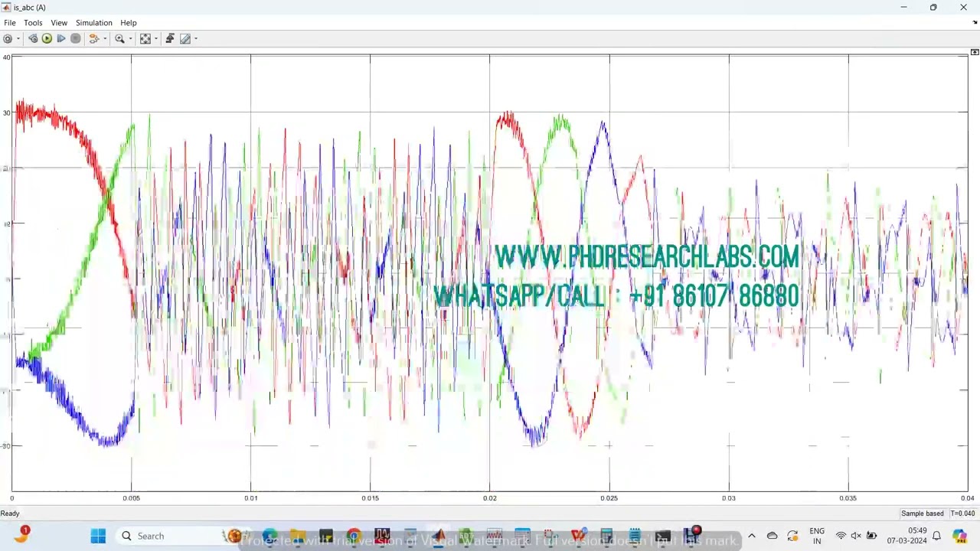Viewport: 980px width, 551px height.
Task: Open Google Chrome from the taskbar
Action: click(x=354, y=536)
